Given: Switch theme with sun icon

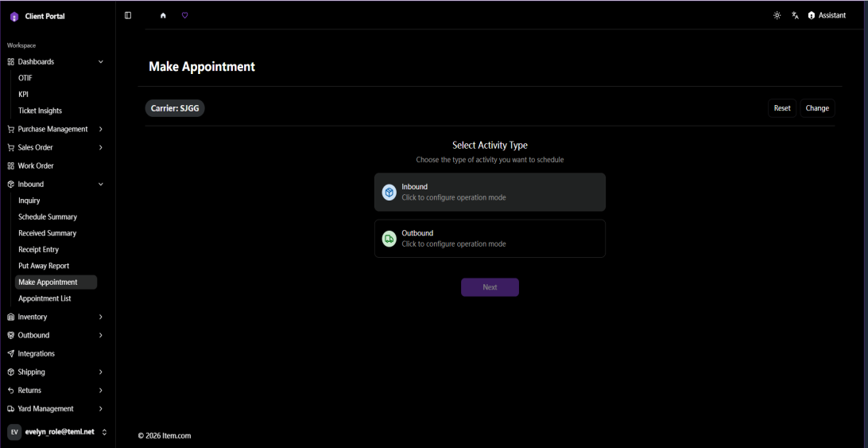Looking at the screenshot, I should pos(777,16).
